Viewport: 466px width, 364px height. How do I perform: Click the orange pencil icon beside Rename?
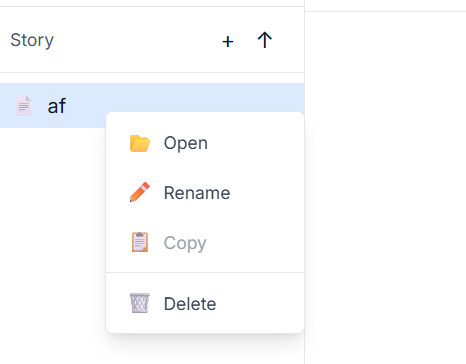(140, 192)
